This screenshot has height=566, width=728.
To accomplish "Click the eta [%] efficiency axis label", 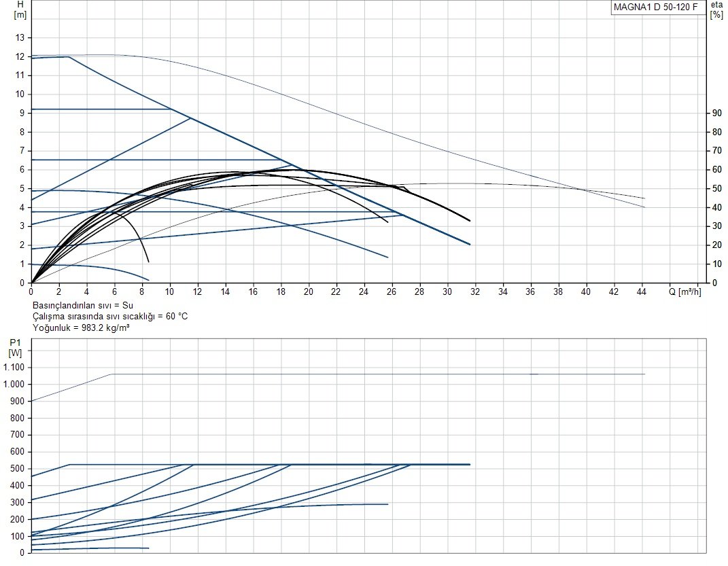I will (x=717, y=10).
